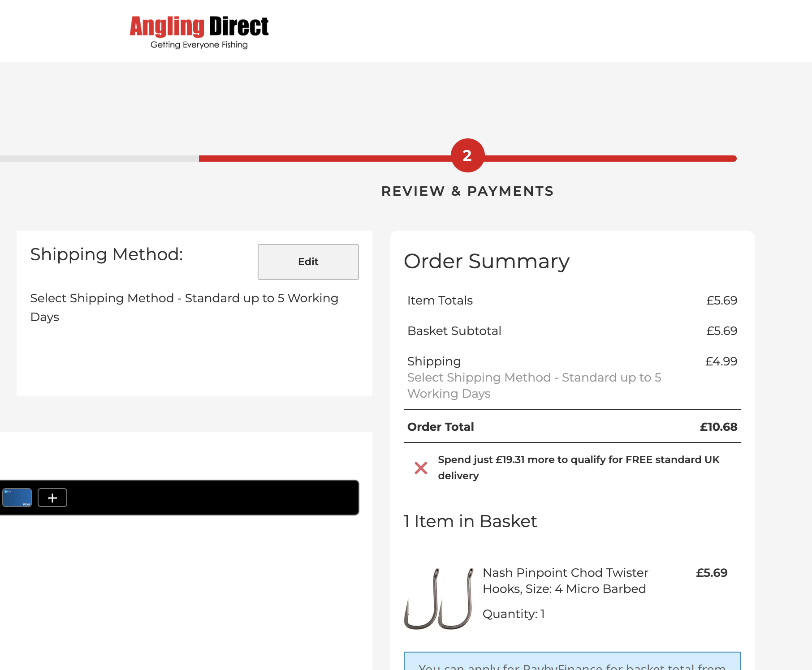Click the Review & Payments step label
The width and height of the screenshot is (812, 670).
click(467, 191)
